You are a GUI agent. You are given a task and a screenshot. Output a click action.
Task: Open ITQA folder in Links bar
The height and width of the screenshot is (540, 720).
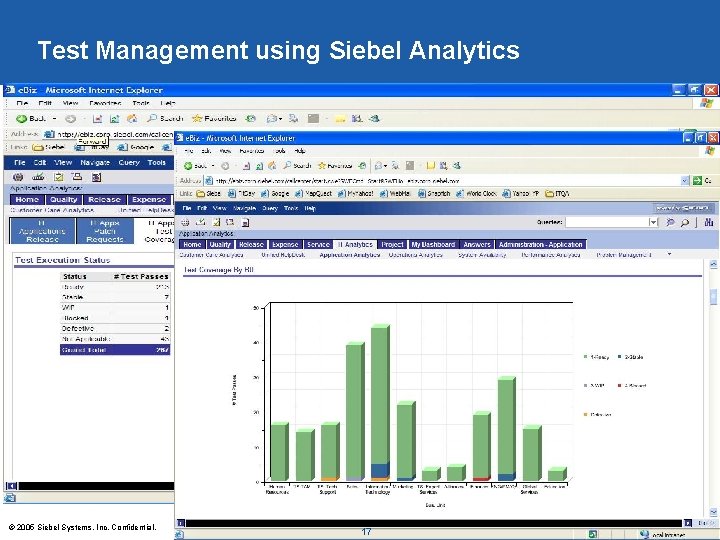557,194
